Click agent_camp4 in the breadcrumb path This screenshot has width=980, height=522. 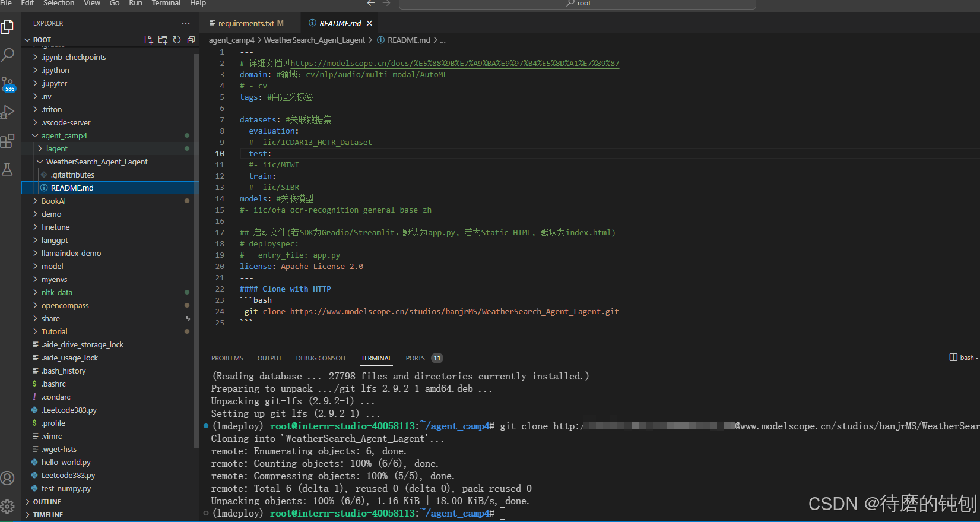[x=231, y=40]
